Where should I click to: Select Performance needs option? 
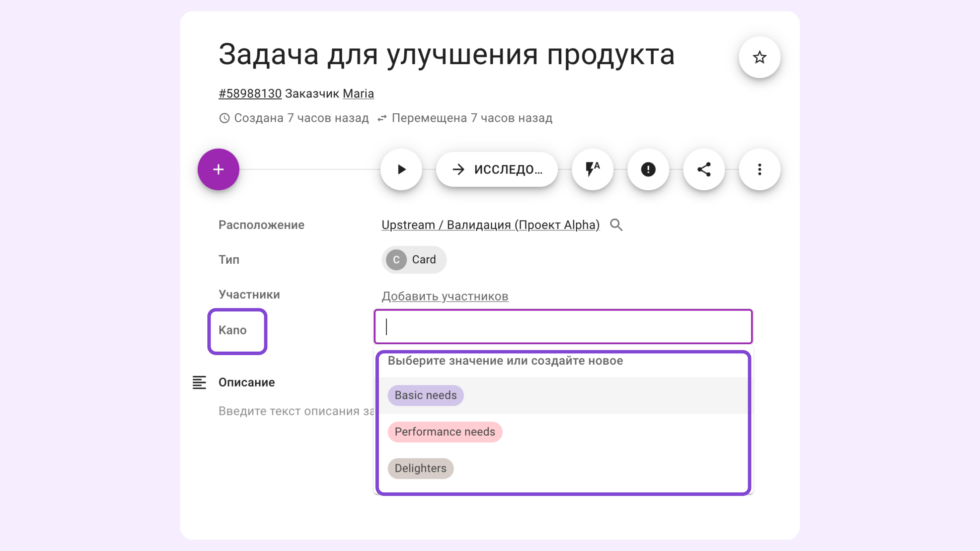[444, 432]
